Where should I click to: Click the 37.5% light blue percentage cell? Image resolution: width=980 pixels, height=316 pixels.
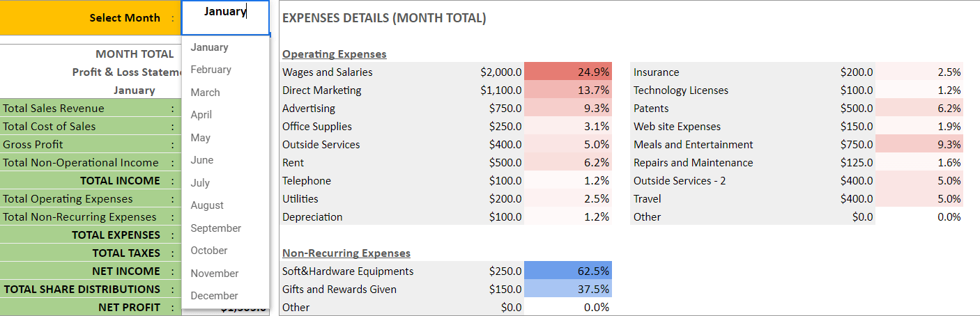(x=567, y=289)
